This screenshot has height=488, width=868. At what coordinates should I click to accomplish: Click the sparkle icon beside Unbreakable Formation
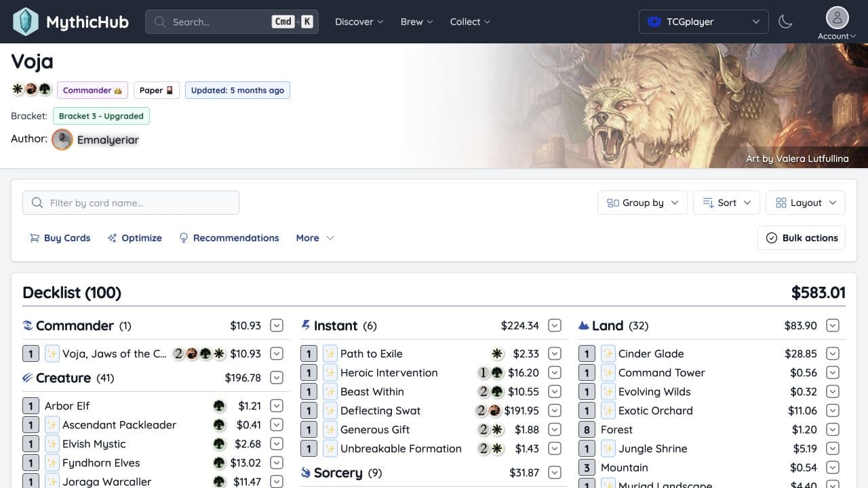(x=330, y=449)
